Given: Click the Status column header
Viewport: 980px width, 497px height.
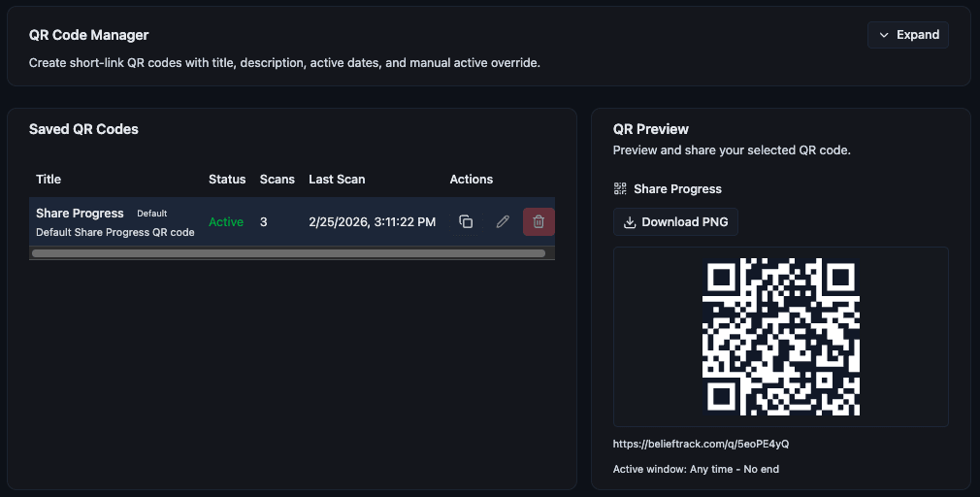Looking at the screenshot, I should (227, 180).
